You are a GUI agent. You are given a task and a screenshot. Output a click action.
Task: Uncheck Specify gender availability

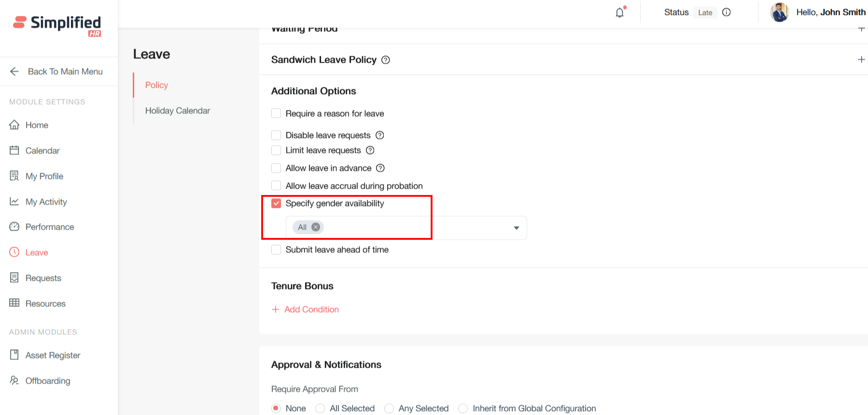pyautogui.click(x=276, y=204)
